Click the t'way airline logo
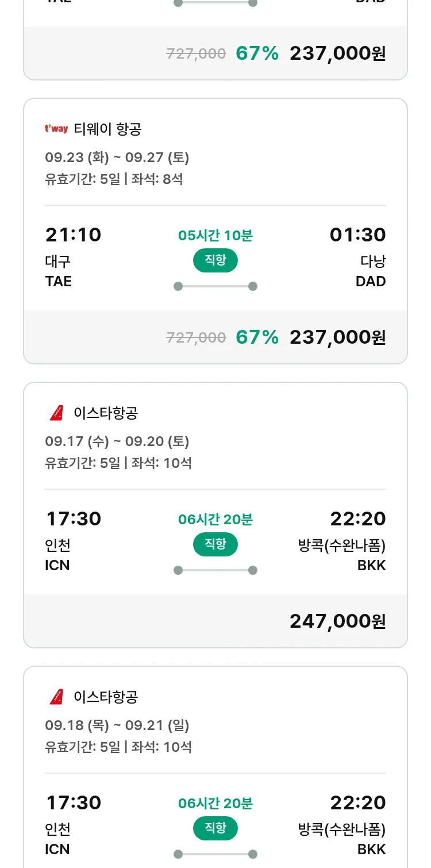This screenshot has height=868, width=431. pos(56,129)
